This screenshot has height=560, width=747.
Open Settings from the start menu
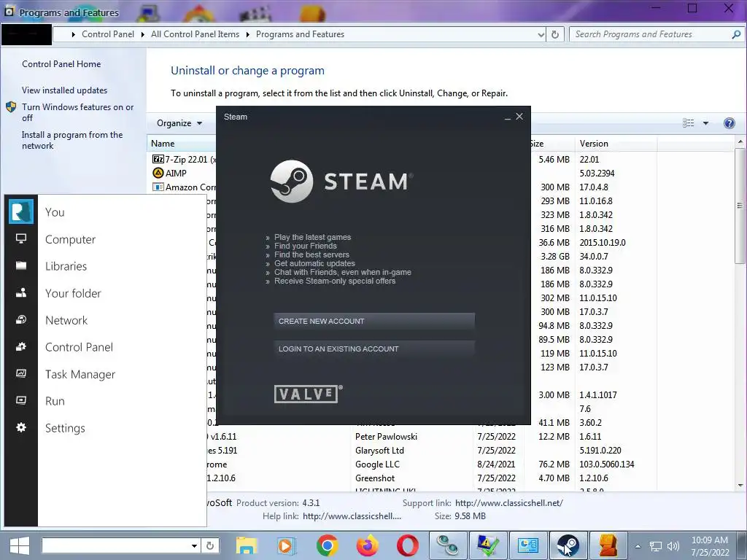(x=65, y=429)
